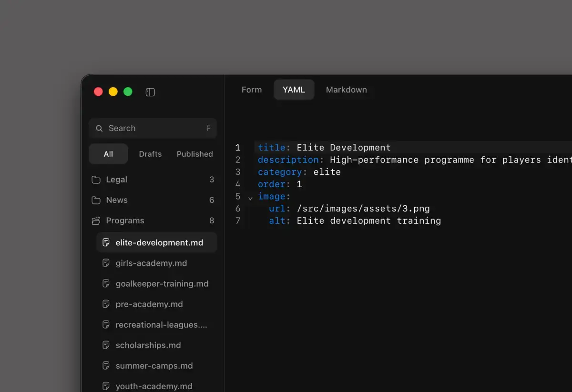
Task: Click the open Programs folder icon
Action: tap(96, 221)
